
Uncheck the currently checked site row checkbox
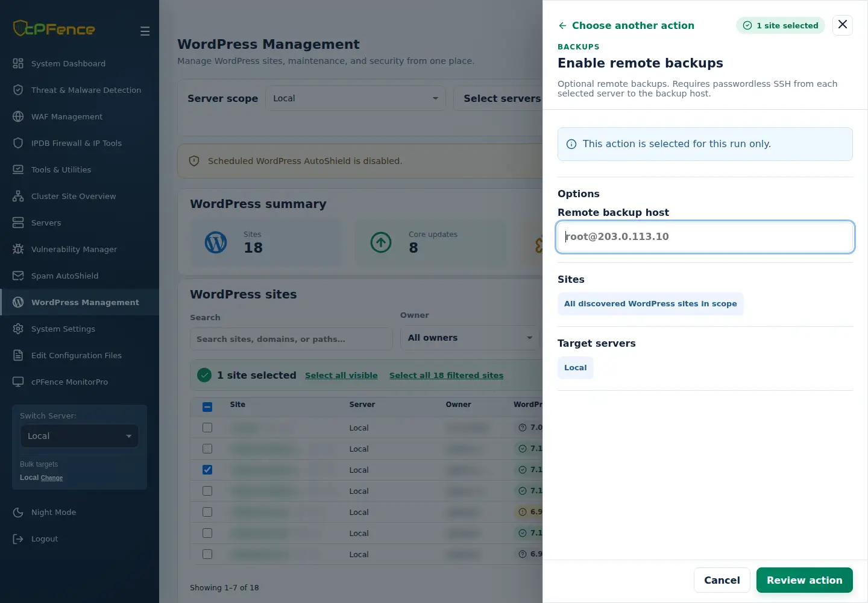207,470
